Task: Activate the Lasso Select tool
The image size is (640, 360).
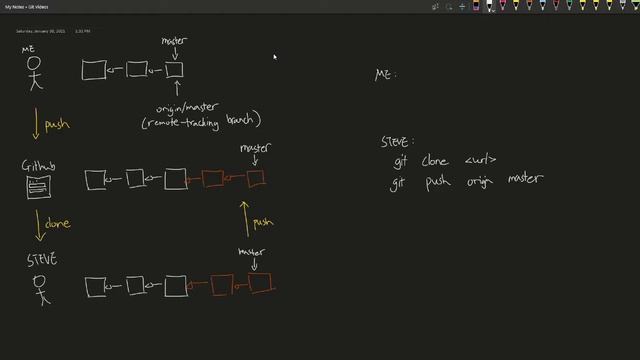Action: pyautogui.click(x=449, y=7)
